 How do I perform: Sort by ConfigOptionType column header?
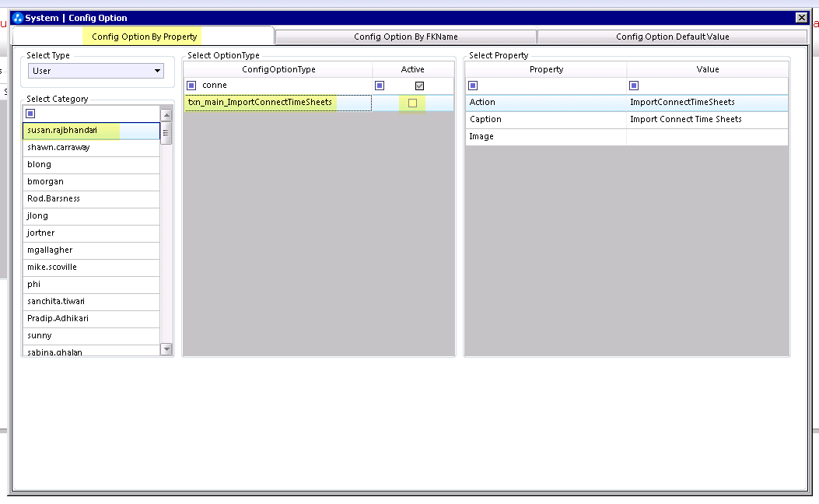[278, 69]
